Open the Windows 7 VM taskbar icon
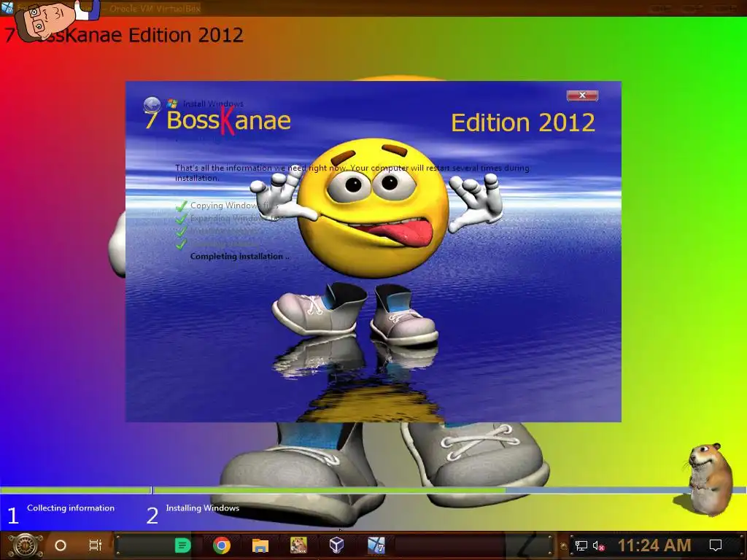 [x=376, y=545]
